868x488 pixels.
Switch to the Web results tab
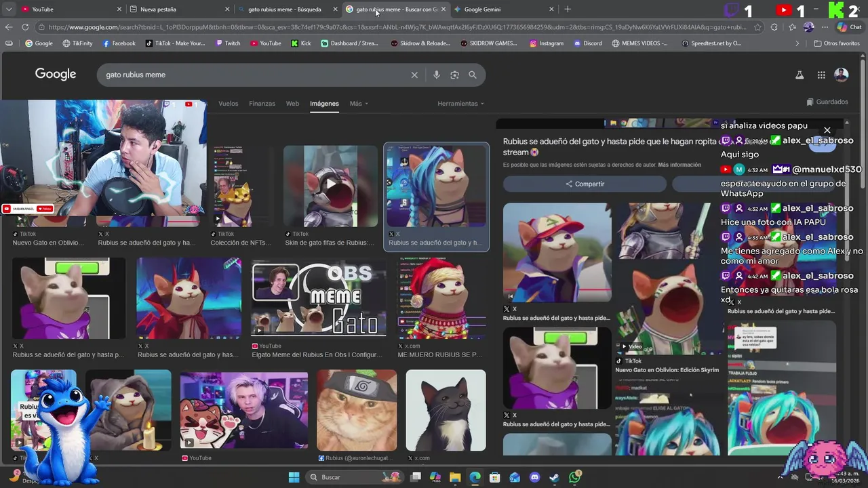(292, 104)
